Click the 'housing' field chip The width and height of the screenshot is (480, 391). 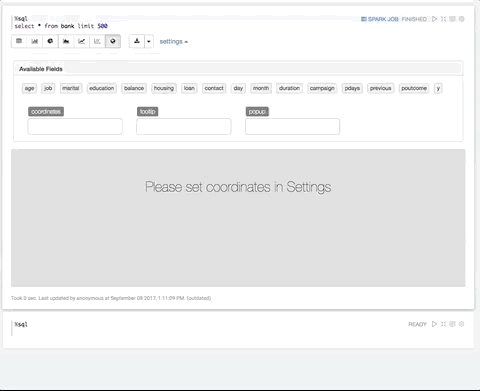pyautogui.click(x=164, y=88)
